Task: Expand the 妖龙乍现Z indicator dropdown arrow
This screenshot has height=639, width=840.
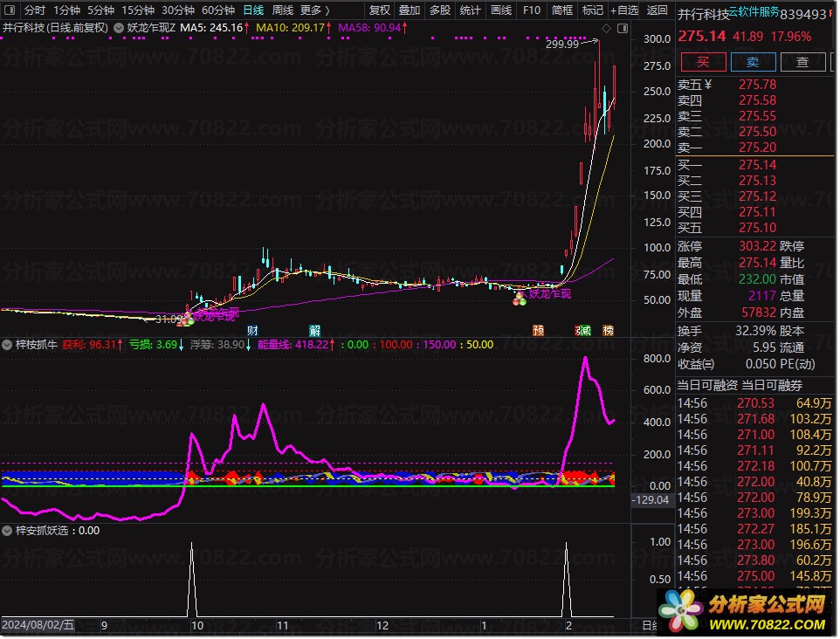Action: (x=119, y=27)
